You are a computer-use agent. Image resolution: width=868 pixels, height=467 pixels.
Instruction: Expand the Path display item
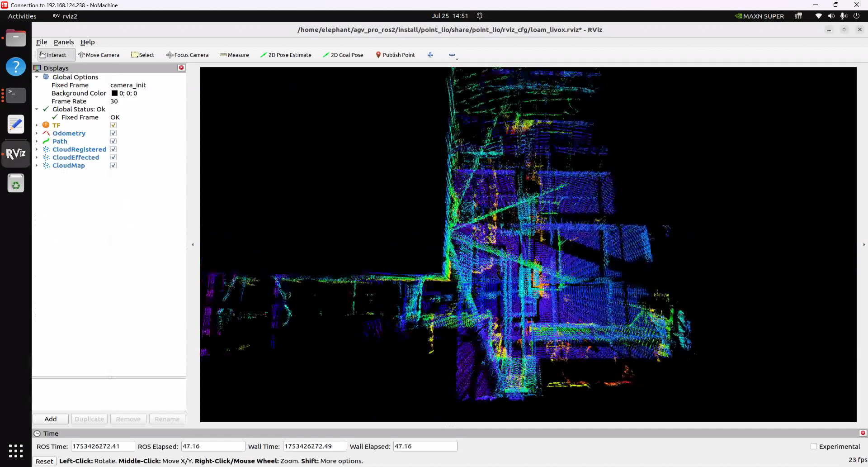click(37, 141)
